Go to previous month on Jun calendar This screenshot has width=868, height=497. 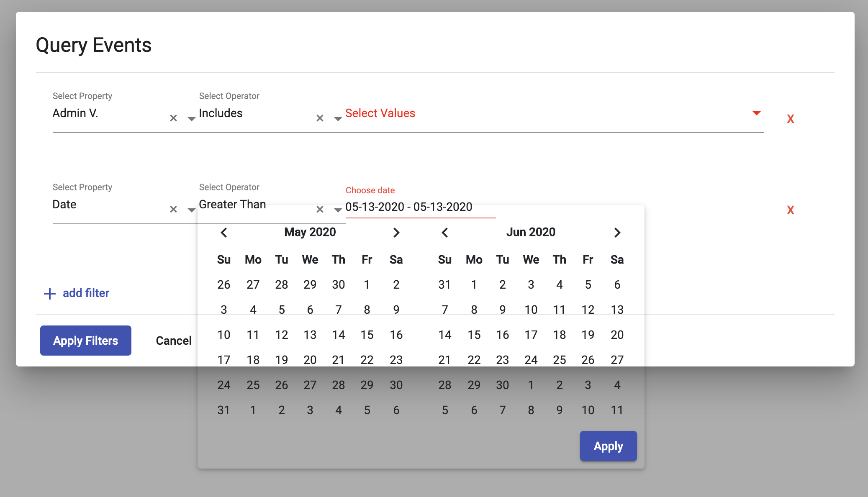click(445, 233)
